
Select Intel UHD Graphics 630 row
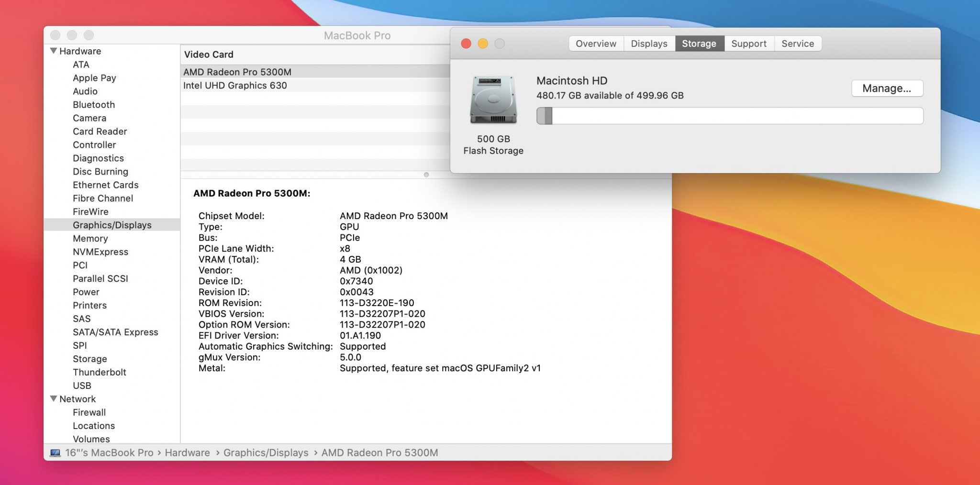(316, 85)
